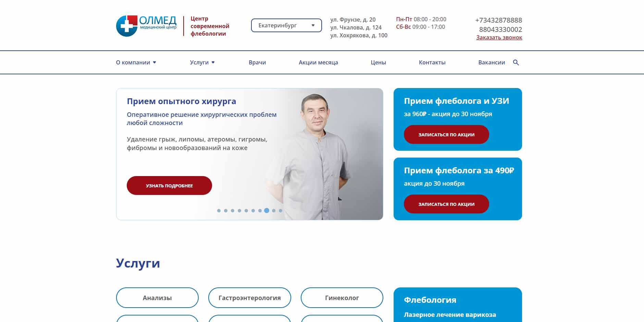
Task: Click the ОЛМЕД logo
Action: (x=146, y=26)
